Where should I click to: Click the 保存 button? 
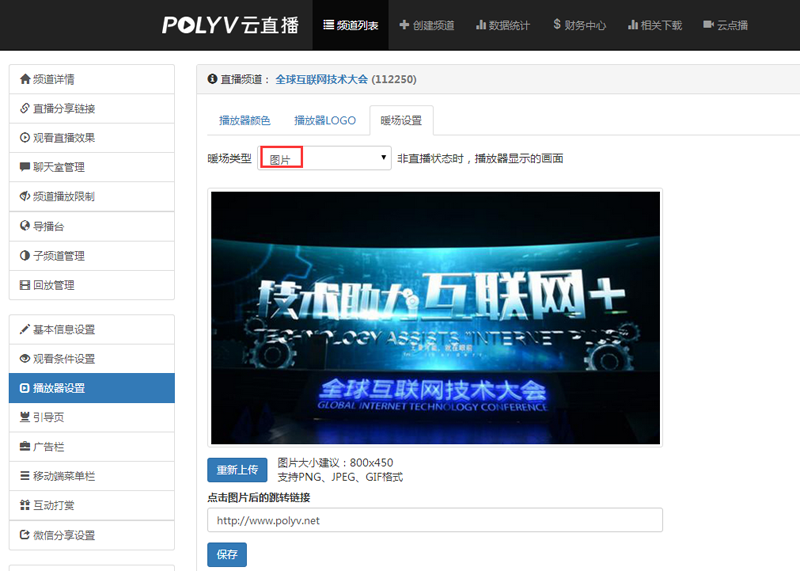tap(227, 555)
